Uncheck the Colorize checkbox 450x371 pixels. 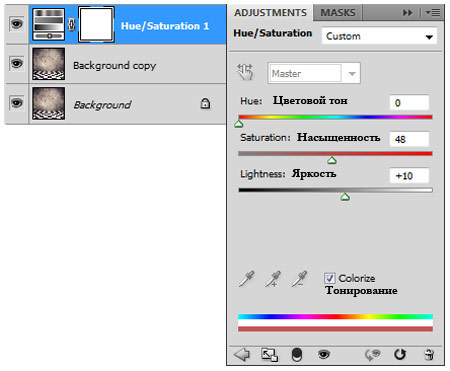(x=329, y=278)
